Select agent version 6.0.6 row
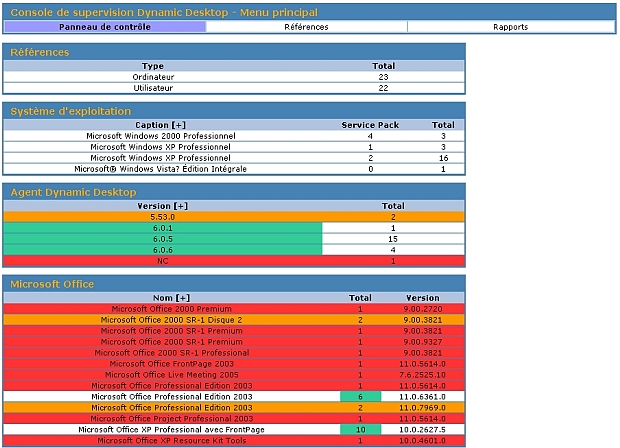The height and width of the screenshot is (448, 620). coord(234,250)
